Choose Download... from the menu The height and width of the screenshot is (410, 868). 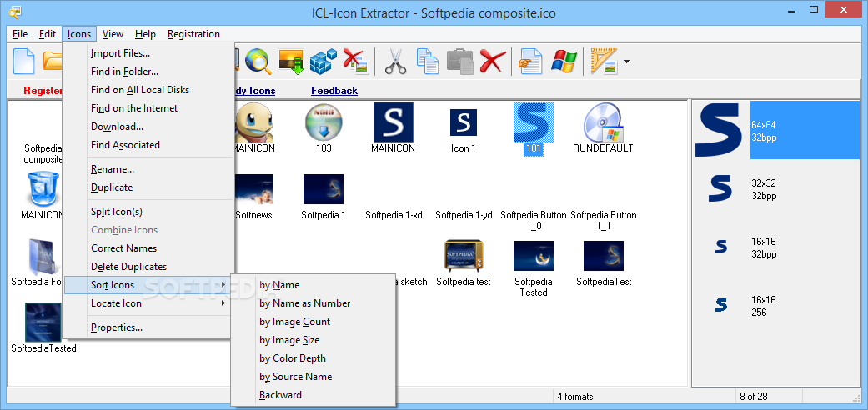click(148, 126)
